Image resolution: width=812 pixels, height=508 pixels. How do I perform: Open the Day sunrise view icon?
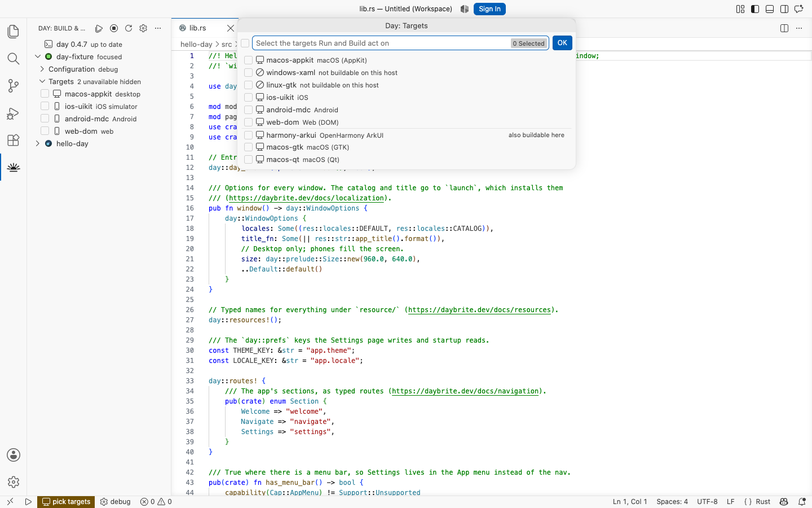(14, 167)
